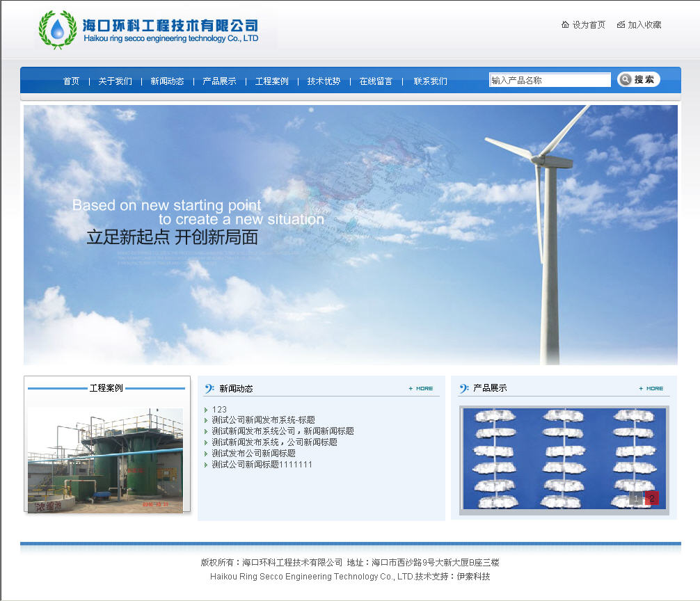Open the 首页 menu item
700x601 pixels.
click(72, 81)
